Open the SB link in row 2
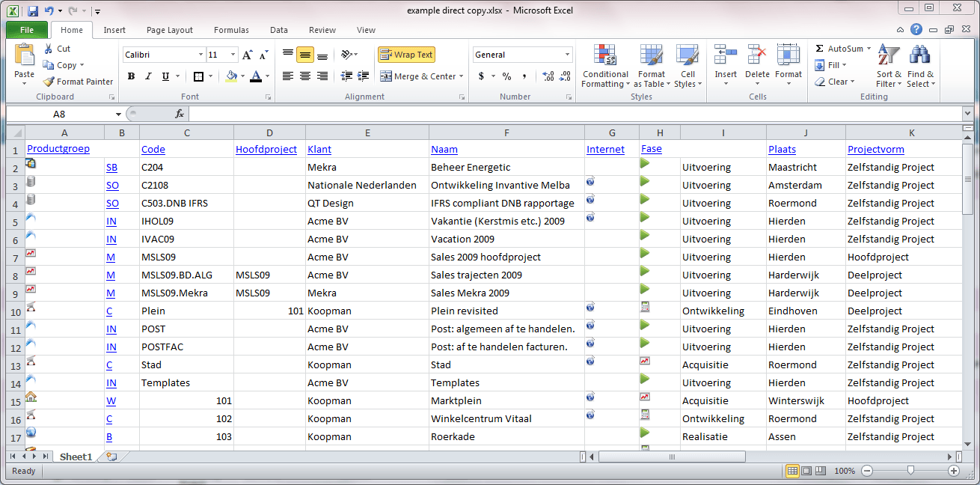The height and width of the screenshot is (485, 980). [x=111, y=168]
